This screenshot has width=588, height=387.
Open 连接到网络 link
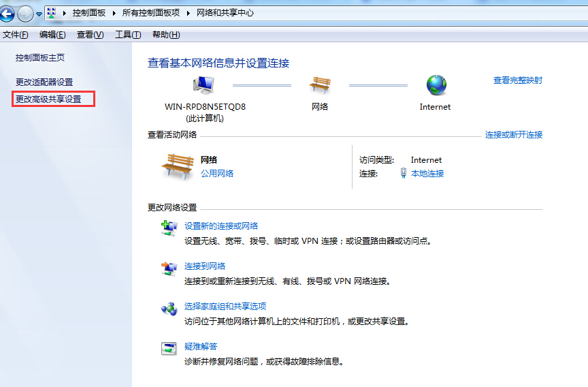click(205, 266)
